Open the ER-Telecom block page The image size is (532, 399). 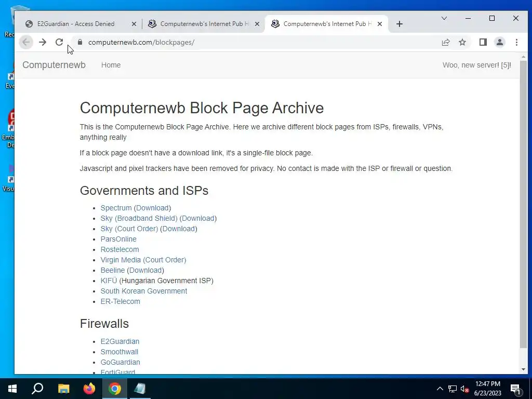click(120, 302)
